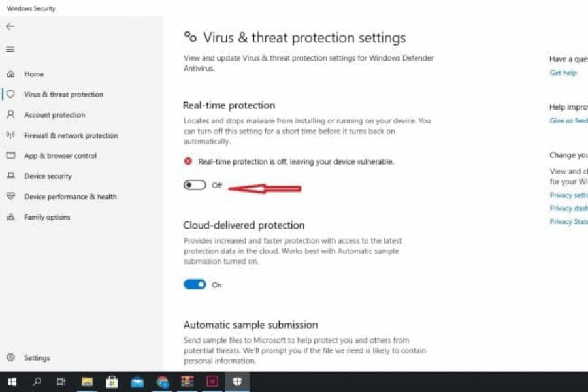Disable Cloud-delivered protection toggle
Screen dimensions: 588x392
point(195,285)
